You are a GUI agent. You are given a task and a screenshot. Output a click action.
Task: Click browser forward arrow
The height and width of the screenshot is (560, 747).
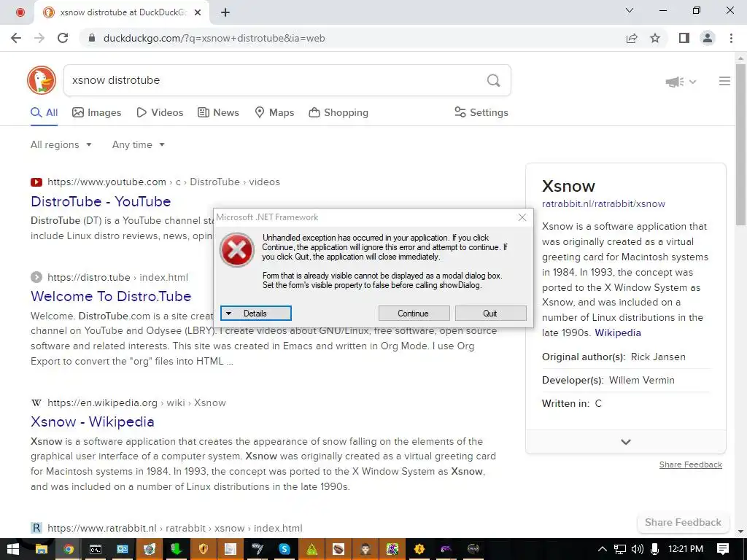(x=39, y=38)
